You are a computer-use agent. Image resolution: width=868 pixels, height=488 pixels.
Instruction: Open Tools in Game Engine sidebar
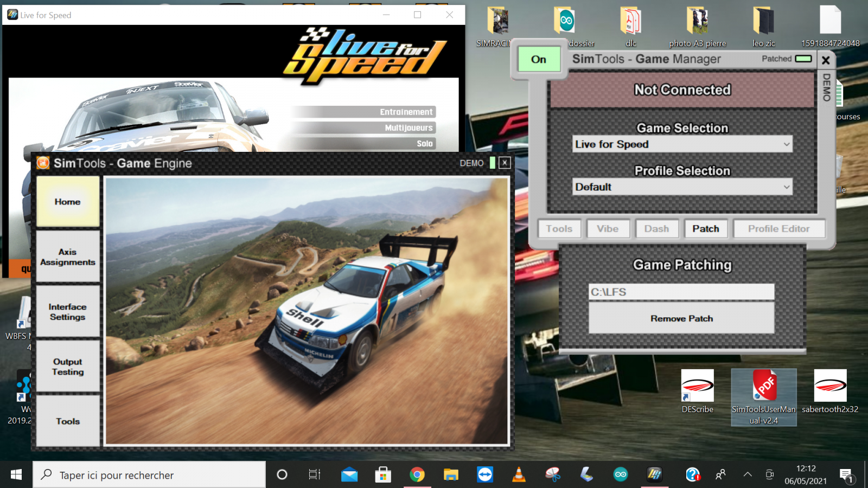click(68, 421)
